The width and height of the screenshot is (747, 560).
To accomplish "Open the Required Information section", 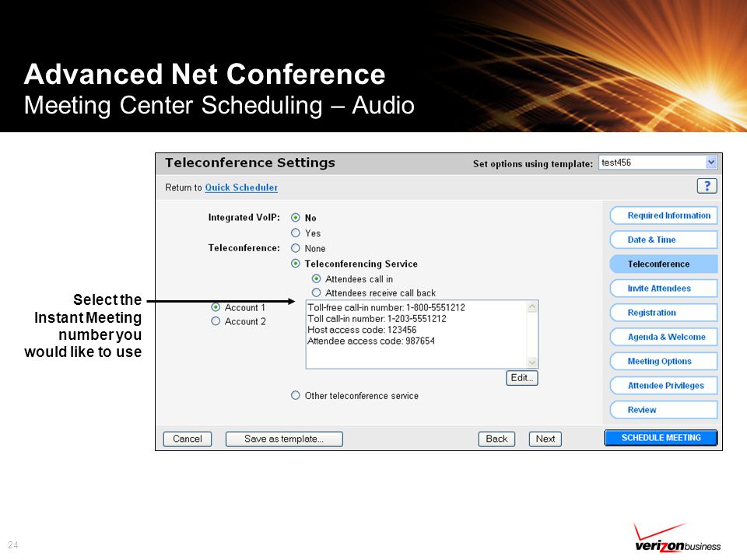I will (664, 215).
